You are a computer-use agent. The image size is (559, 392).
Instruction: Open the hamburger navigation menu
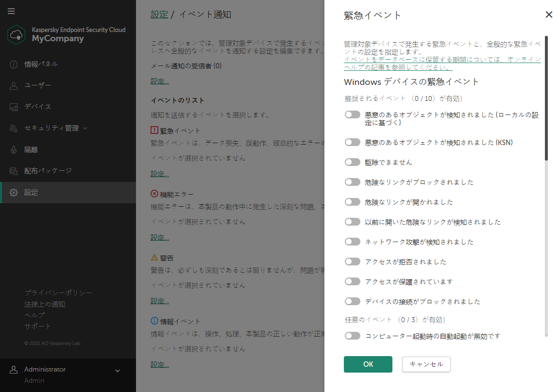[x=11, y=11]
